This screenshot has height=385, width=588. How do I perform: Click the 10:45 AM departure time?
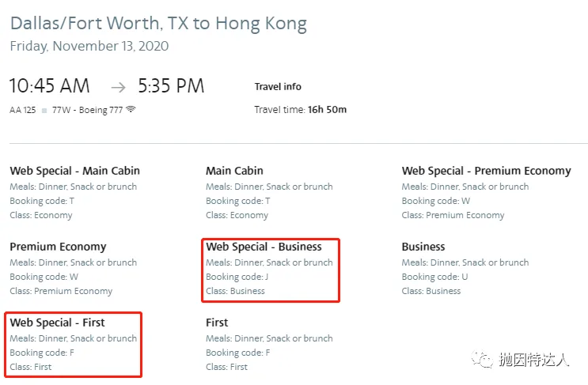(50, 85)
